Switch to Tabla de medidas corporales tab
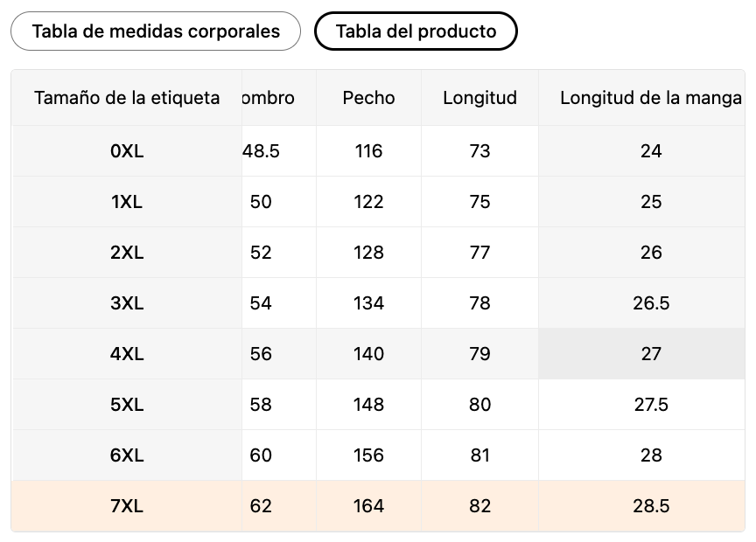Viewport: 756px width, 542px height. click(156, 31)
